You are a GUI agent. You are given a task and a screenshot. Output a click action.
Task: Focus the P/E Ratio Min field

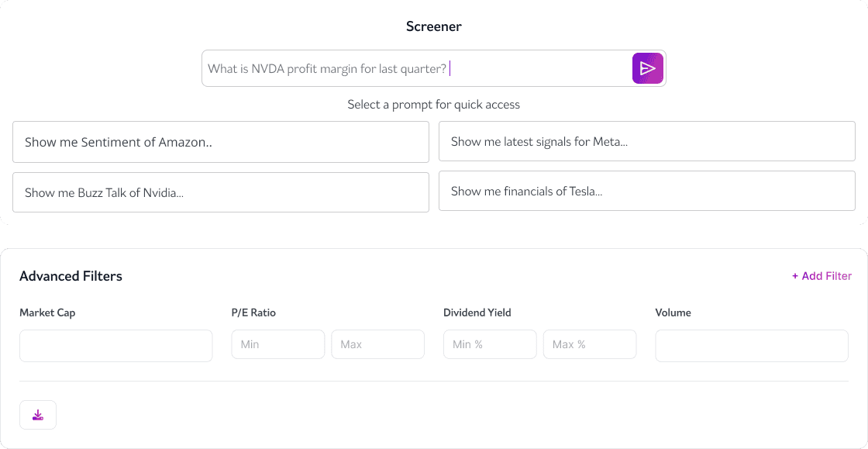click(x=277, y=344)
